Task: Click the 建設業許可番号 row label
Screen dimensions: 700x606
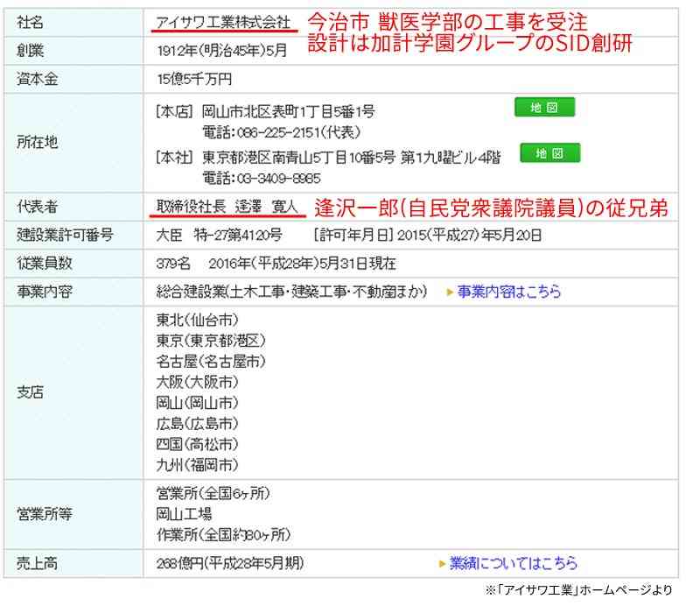Action: (x=65, y=235)
